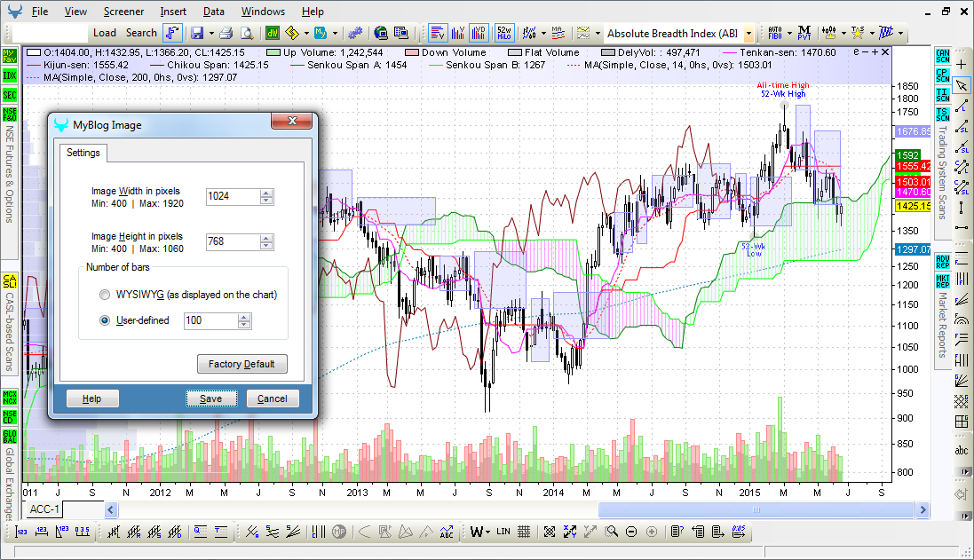
Task: Select the abc text annotation tool
Action: coord(962,450)
